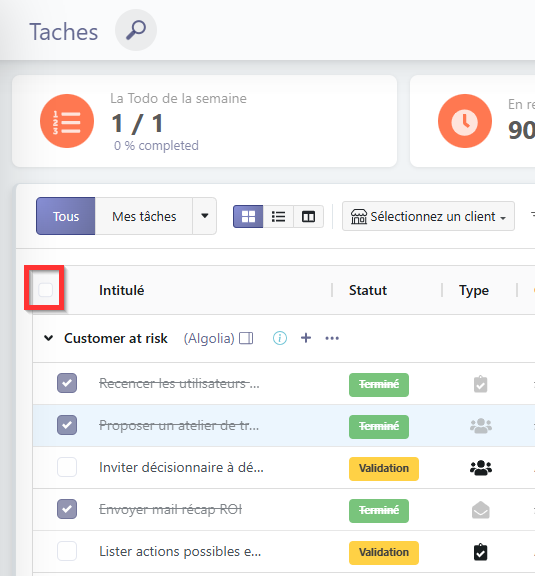The width and height of the screenshot is (535, 576).
Task: Switch to the grid view icon
Action: (248, 216)
